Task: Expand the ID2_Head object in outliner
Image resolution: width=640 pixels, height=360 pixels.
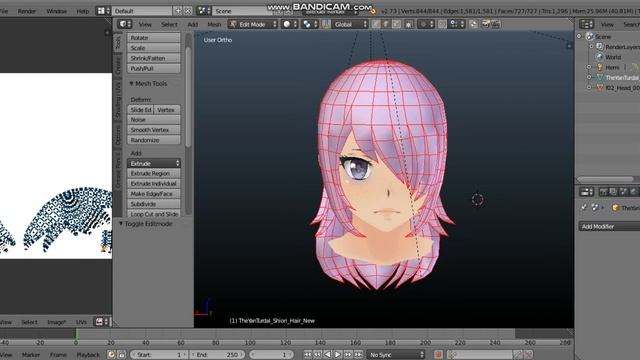Action: pyautogui.click(x=589, y=87)
